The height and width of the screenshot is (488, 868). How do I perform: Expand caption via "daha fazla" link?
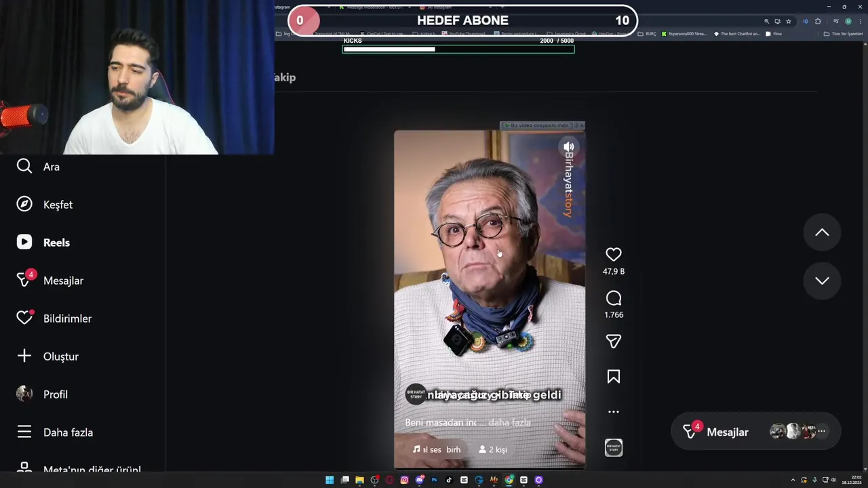pos(509,422)
